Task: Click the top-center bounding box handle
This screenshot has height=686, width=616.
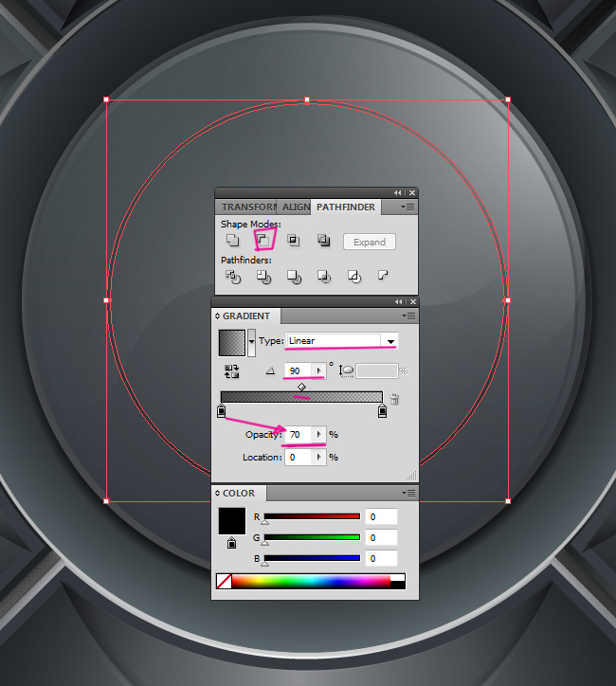Action: (307, 99)
